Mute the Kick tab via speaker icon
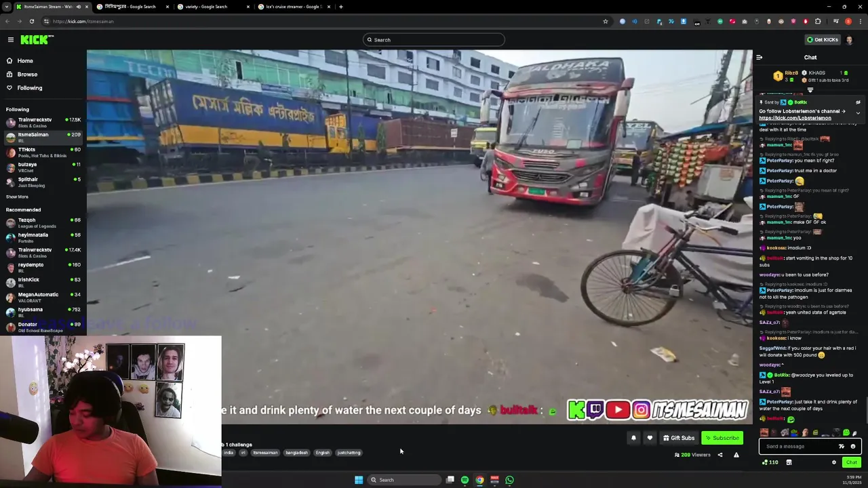Screen dimensions: 868x488 79,7
